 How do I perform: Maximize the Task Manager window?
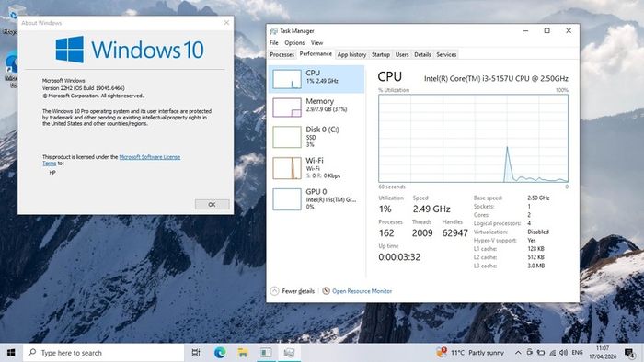547,30
